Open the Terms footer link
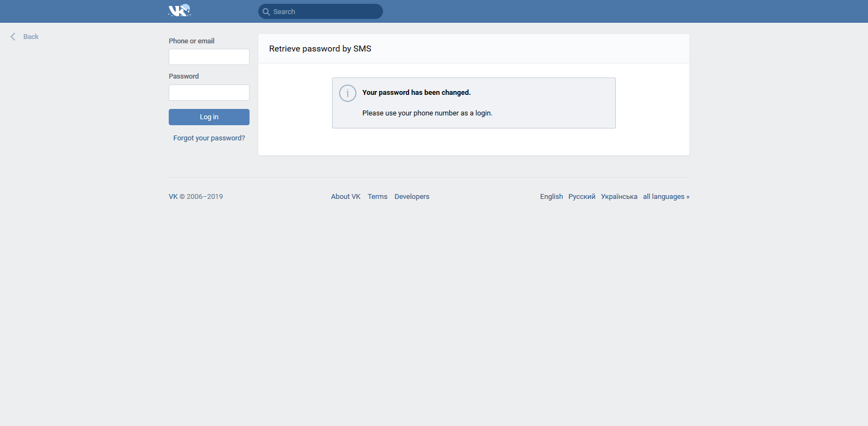Screen dimensions: 868x426 (378, 197)
